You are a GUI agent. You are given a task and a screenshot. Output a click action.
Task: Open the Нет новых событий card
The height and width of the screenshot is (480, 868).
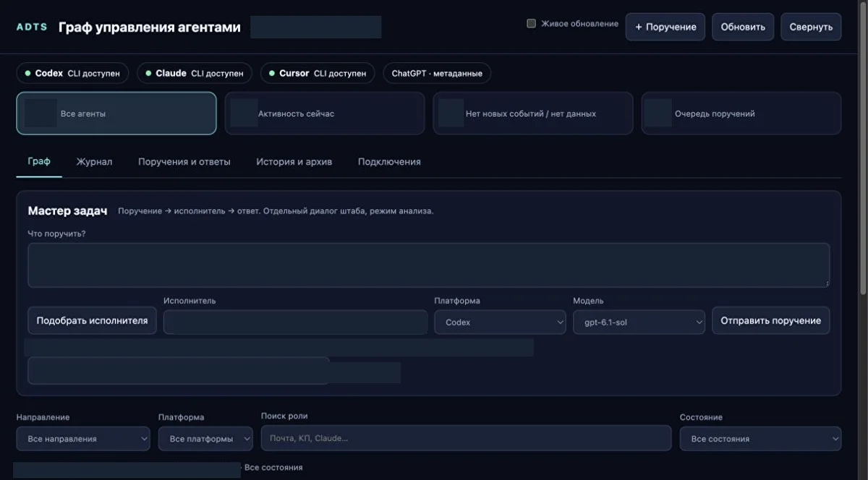[x=533, y=113]
